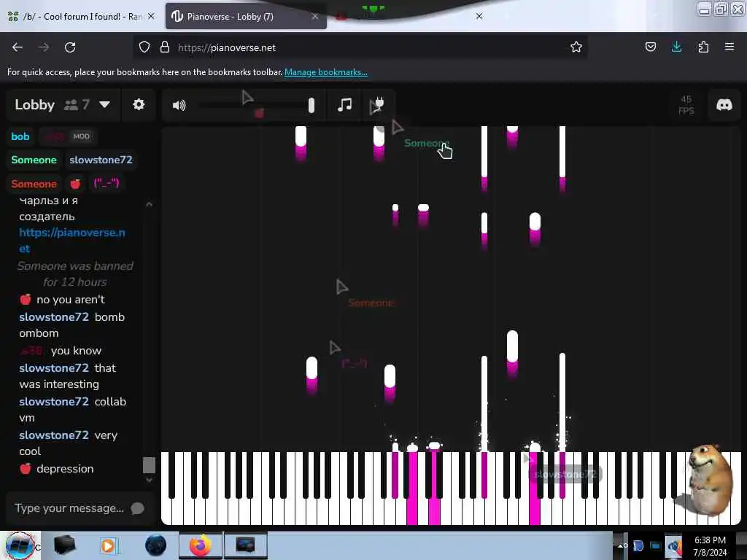Image resolution: width=747 pixels, height=560 pixels.
Task: Select the apple emoji user tag
Action: tap(75, 184)
